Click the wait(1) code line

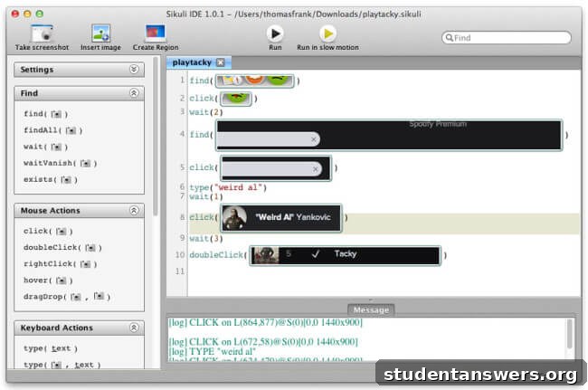pos(206,196)
